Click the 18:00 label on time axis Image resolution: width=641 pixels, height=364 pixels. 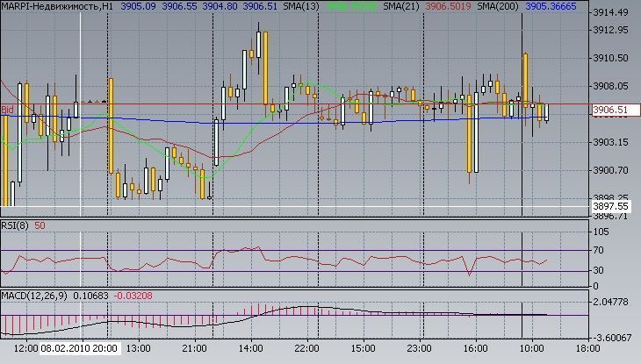(x=575, y=347)
